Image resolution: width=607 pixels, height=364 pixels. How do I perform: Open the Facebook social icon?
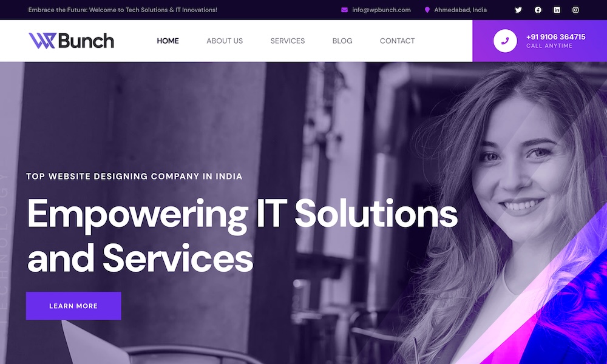point(538,10)
